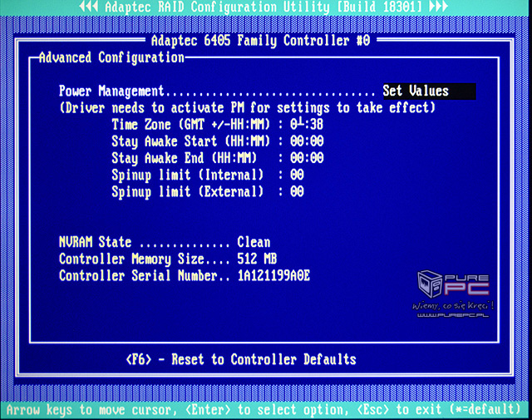Image resolution: width=532 pixels, height=420 pixels.
Task: Select the Stay Awake End time value
Action: [x=306, y=158]
